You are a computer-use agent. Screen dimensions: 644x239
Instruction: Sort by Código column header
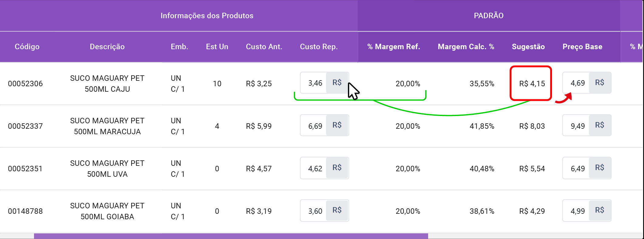(27, 47)
